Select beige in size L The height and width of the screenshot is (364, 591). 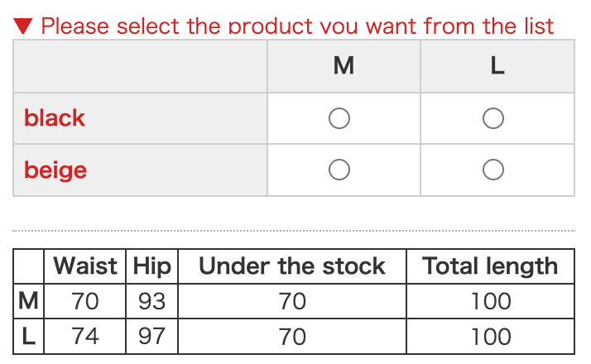click(x=493, y=170)
